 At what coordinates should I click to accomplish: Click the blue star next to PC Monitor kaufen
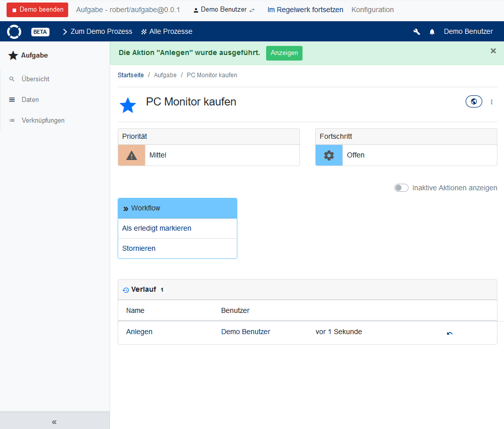point(128,105)
